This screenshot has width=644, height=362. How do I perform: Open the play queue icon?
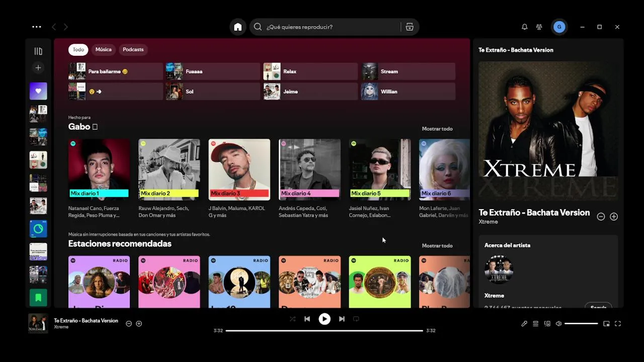[x=536, y=324]
